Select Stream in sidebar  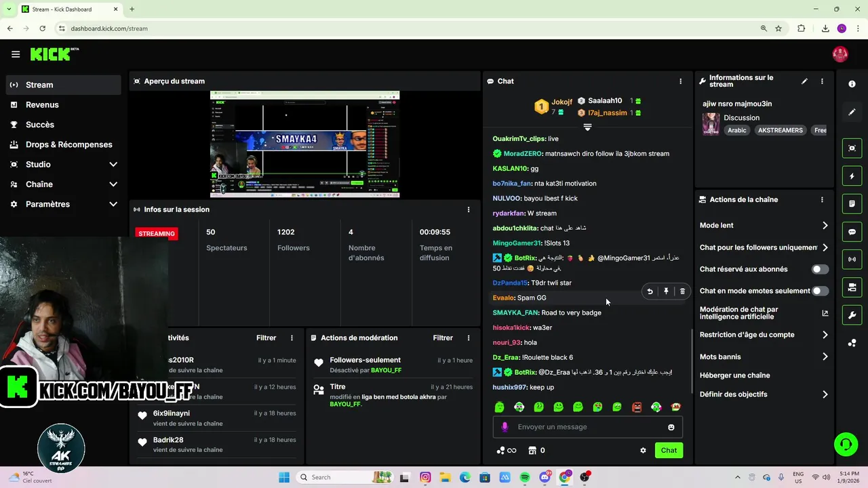click(64, 85)
